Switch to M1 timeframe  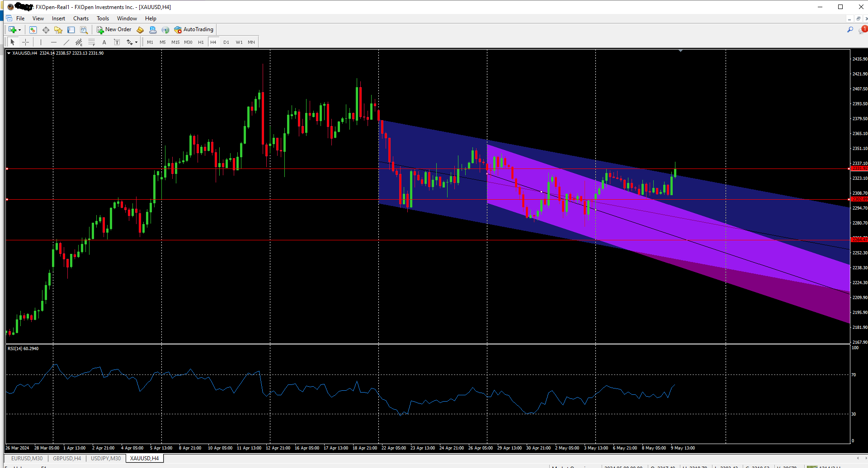click(x=150, y=42)
